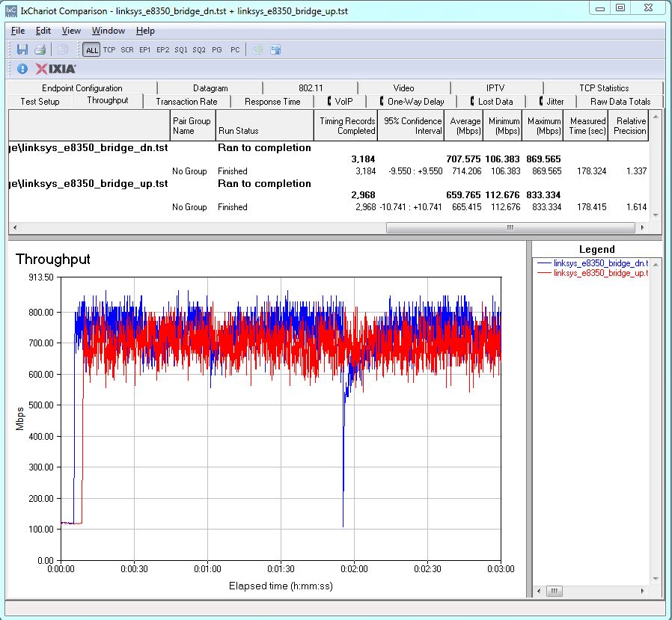This screenshot has height=620, width=672.
Task: Click the 665.415 average throughput cell
Action: 467,207
